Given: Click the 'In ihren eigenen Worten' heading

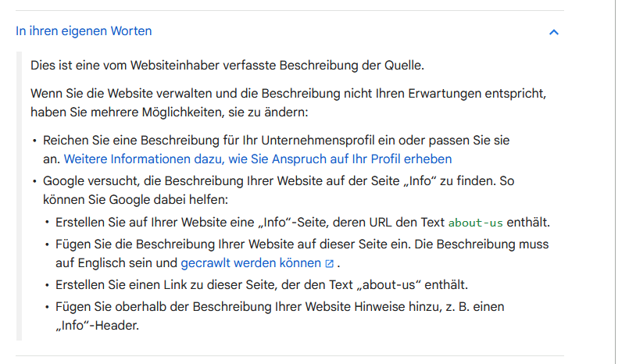Looking at the screenshot, I should pyautogui.click(x=84, y=31).
